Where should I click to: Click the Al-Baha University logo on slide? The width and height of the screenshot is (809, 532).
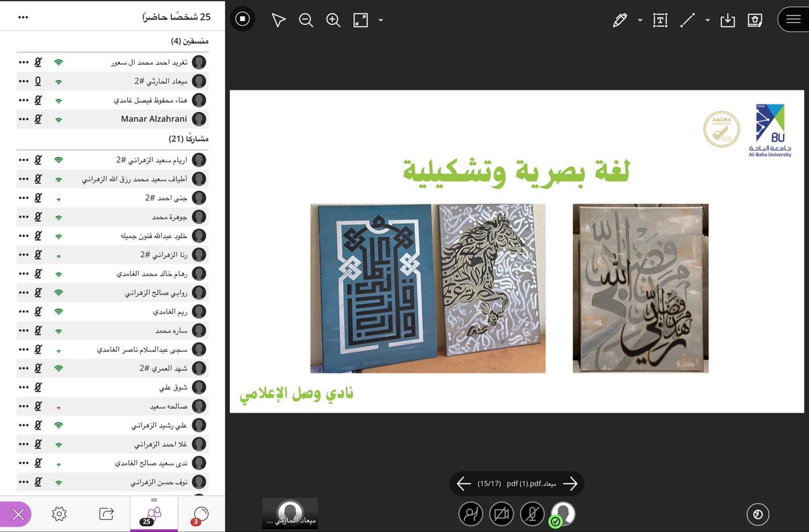pyautogui.click(x=770, y=131)
